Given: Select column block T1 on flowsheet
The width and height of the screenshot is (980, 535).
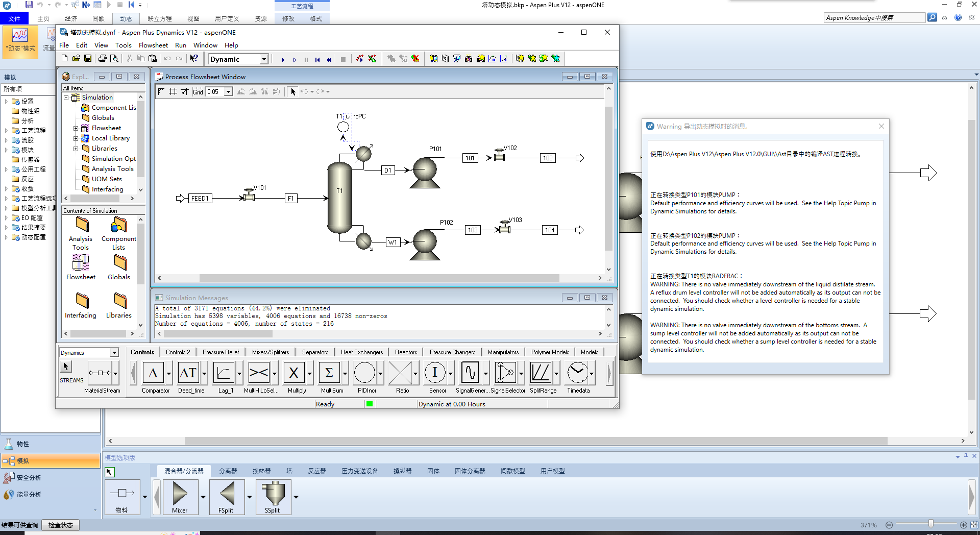Looking at the screenshot, I should point(339,198).
